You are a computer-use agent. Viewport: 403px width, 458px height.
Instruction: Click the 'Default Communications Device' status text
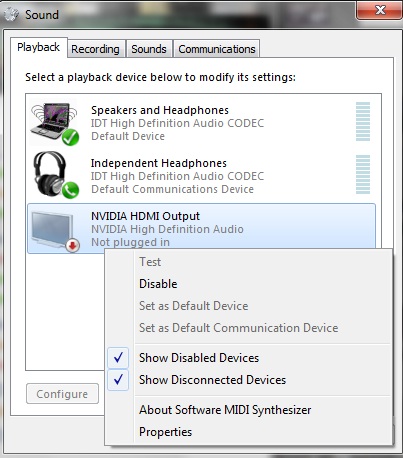172,189
